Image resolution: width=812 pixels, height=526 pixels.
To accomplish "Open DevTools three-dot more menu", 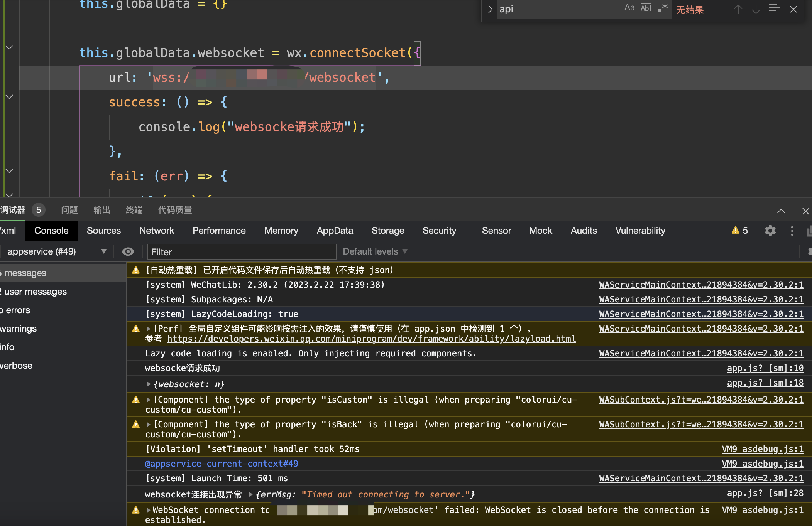I will coord(792,231).
